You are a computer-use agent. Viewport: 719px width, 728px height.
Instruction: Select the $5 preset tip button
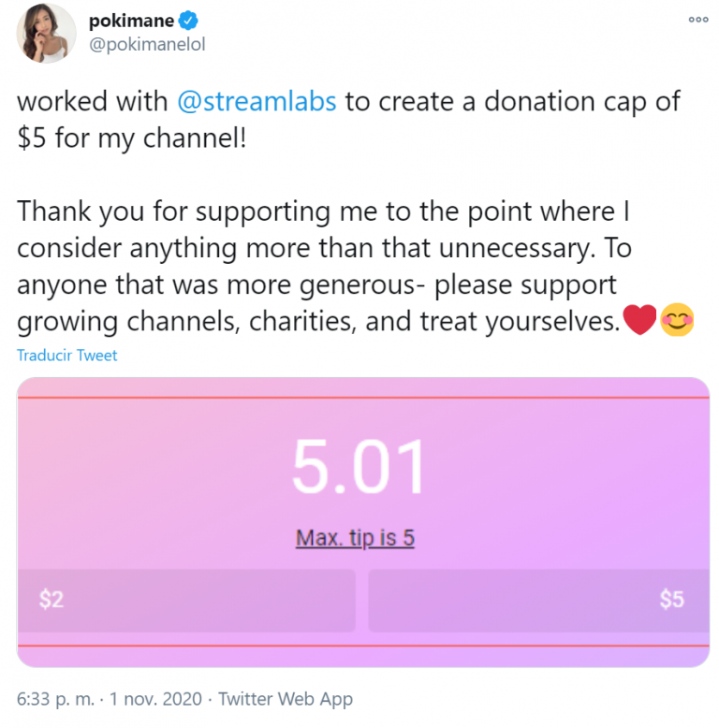pos(537,600)
